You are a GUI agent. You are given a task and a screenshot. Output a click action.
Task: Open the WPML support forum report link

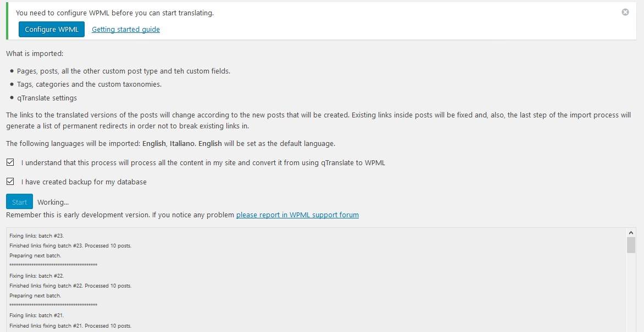297,215
